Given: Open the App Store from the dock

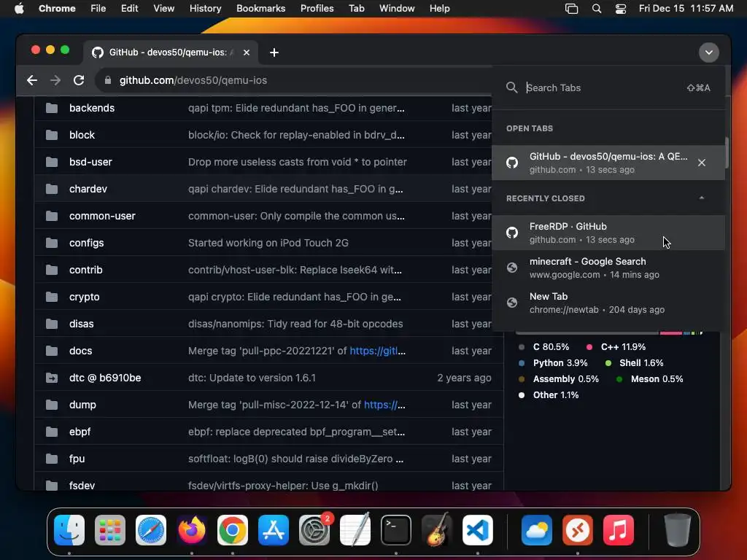Looking at the screenshot, I should click(x=274, y=530).
